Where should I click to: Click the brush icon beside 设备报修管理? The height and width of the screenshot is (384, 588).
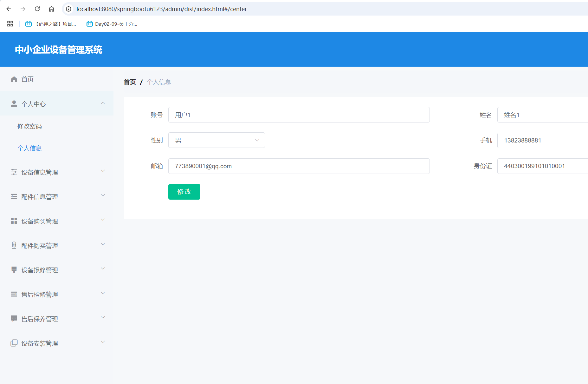tap(14, 270)
